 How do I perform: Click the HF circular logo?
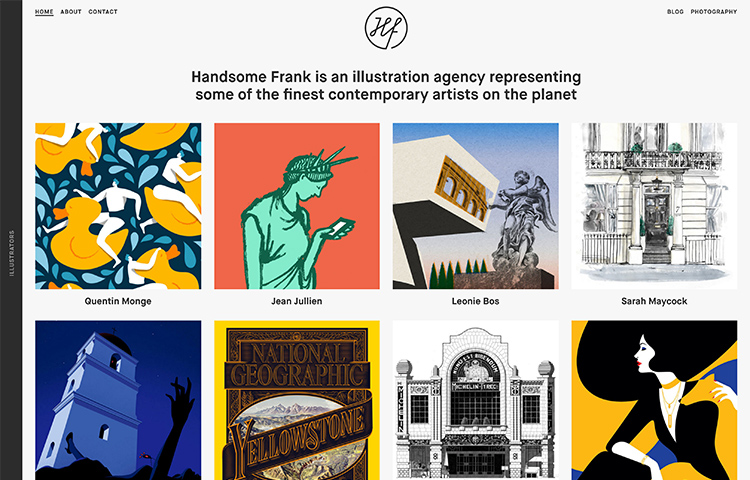386,28
